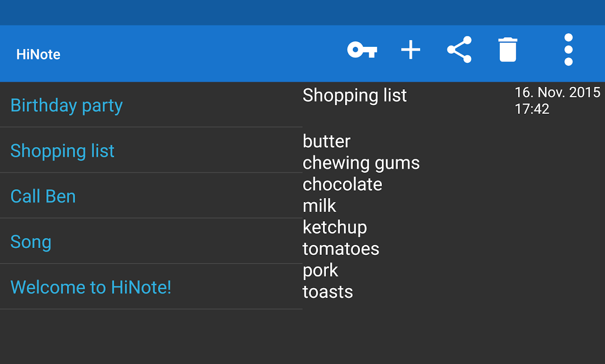Tap the ketchup entry in note
The width and height of the screenshot is (605, 364).
[x=335, y=227]
